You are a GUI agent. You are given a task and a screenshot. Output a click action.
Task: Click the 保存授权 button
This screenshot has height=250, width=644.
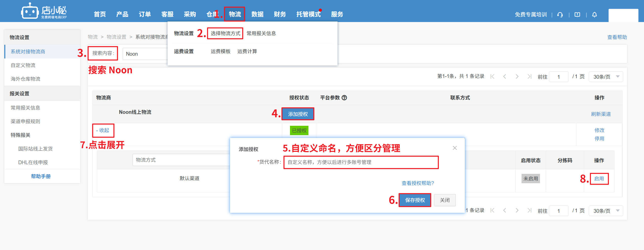[415, 200]
